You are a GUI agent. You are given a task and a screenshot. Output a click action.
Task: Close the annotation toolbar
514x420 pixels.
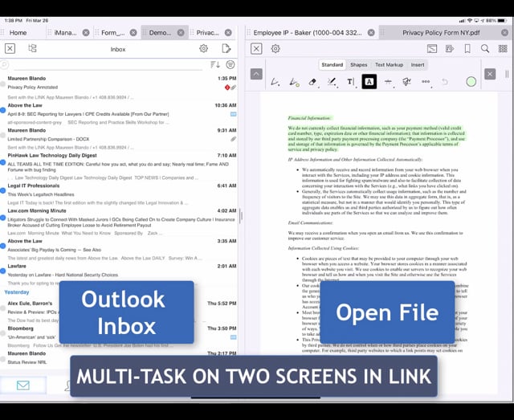(490, 74)
